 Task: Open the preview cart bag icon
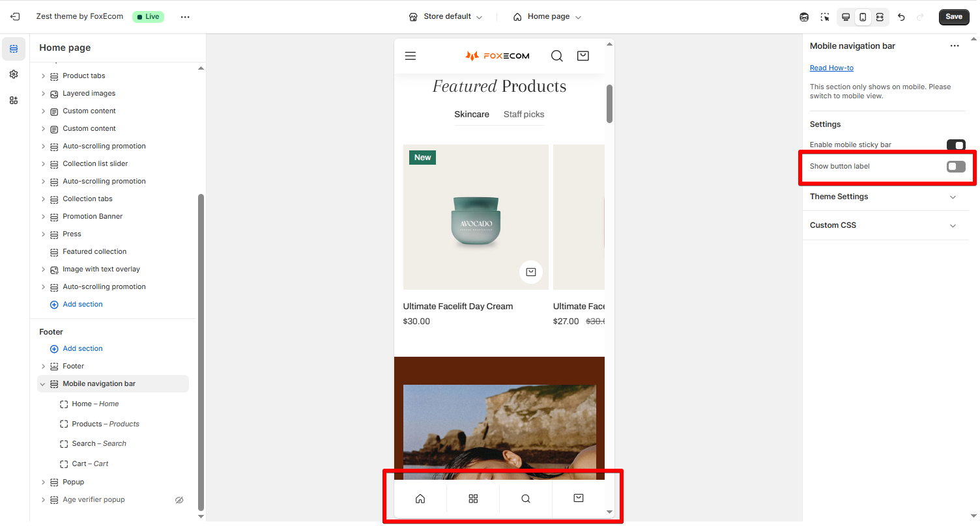[x=583, y=56]
